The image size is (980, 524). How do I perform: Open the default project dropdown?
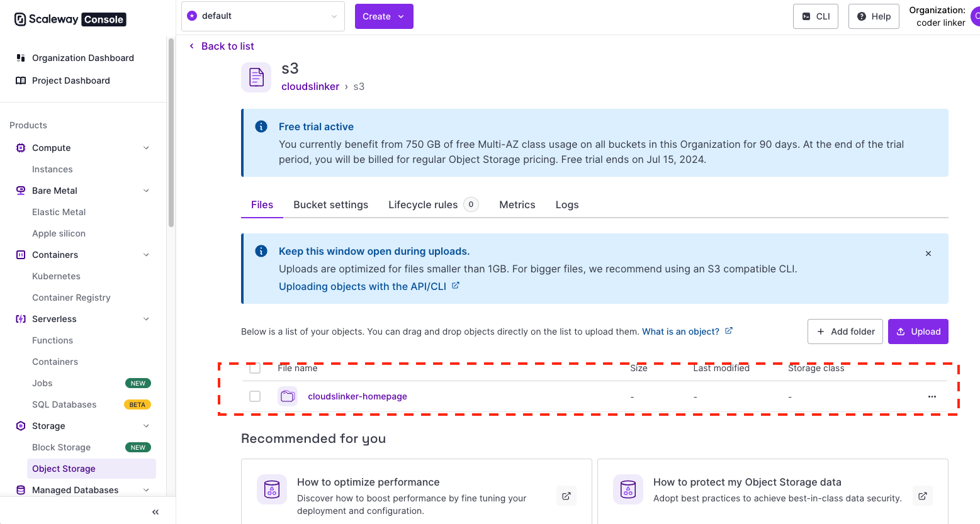click(263, 16)
